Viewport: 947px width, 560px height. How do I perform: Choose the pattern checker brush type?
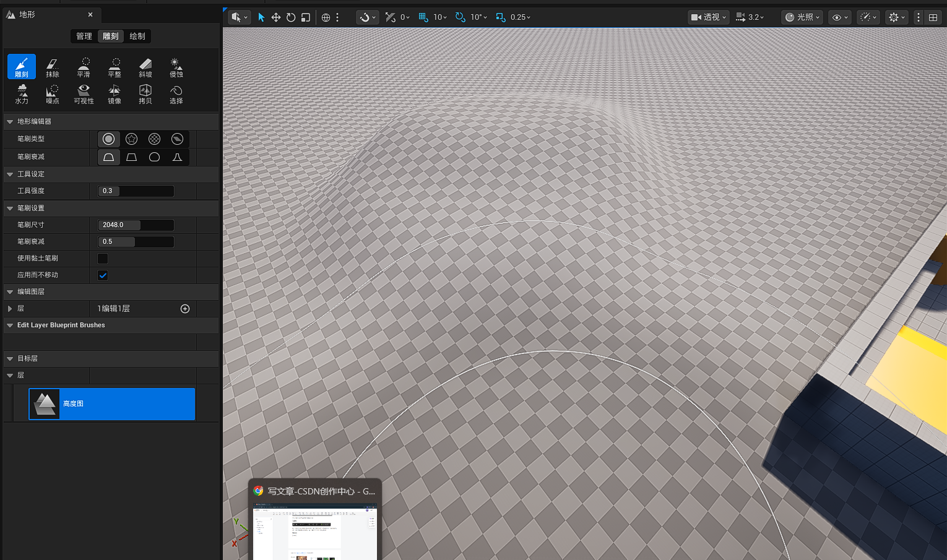(x=155, y=139)
